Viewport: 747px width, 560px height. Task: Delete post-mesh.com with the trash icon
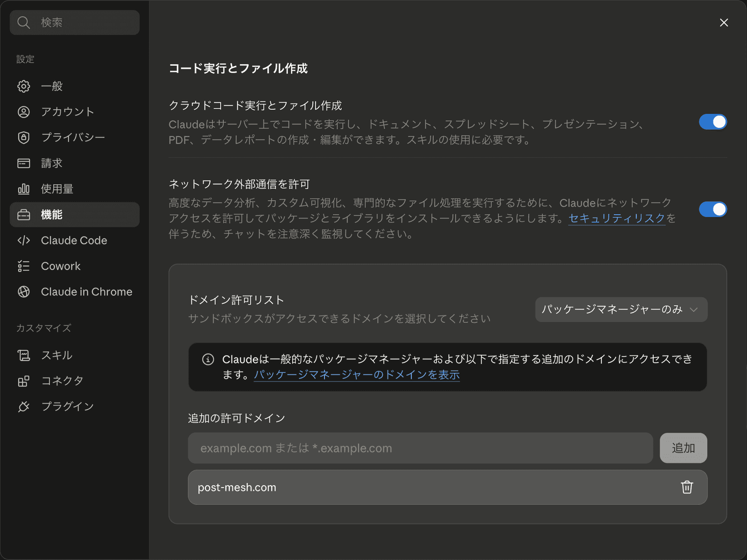(x=687, y=487)
